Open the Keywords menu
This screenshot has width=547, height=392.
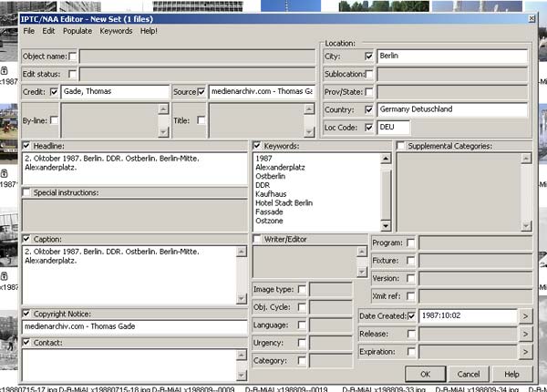(116, 31)
